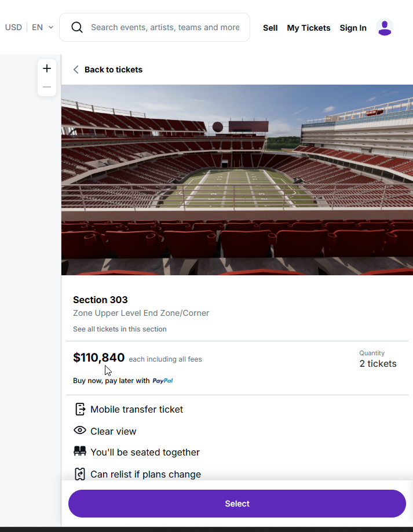Screen dimensions: 413x532
Task: Click Sign In
Action: tap(353, 28)
